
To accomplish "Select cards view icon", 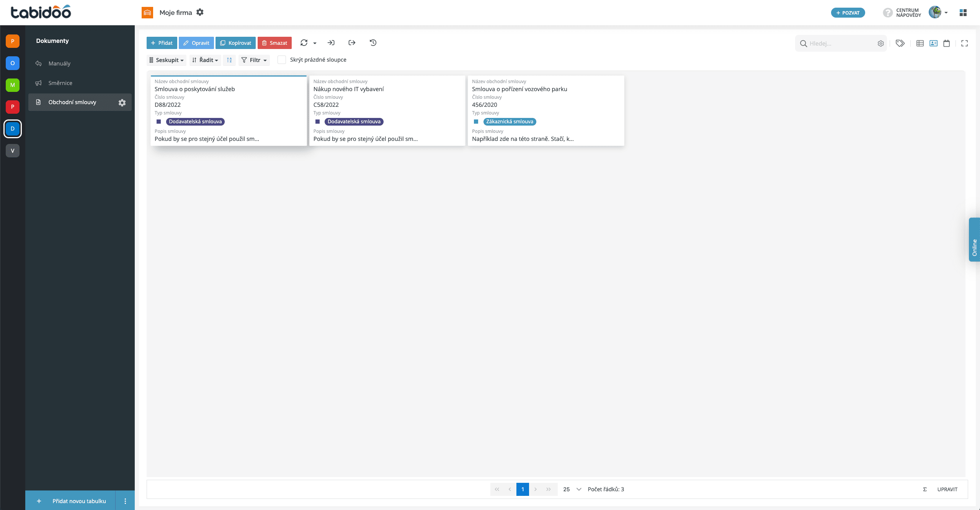I will click(933, 43).
